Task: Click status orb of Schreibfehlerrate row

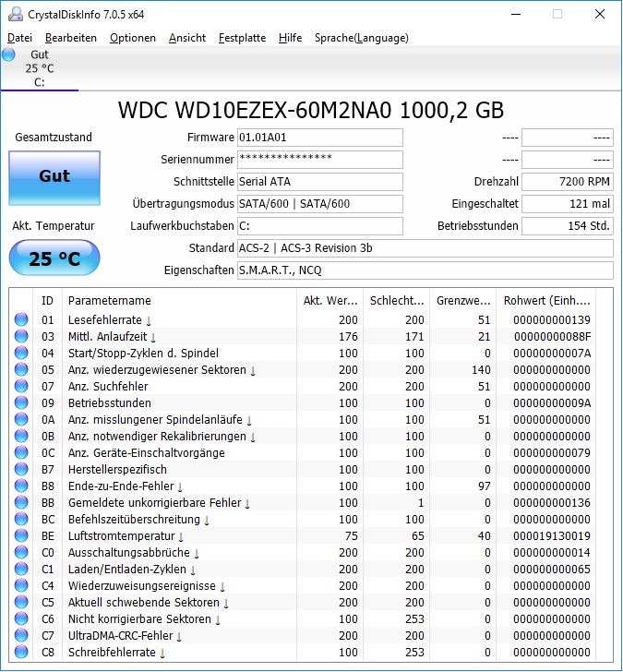Action: coord(21,652)
